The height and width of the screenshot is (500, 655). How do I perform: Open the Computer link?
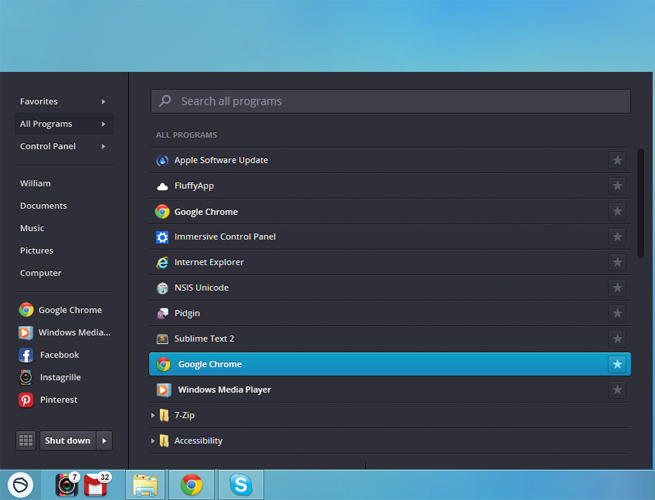coord(41,273)
